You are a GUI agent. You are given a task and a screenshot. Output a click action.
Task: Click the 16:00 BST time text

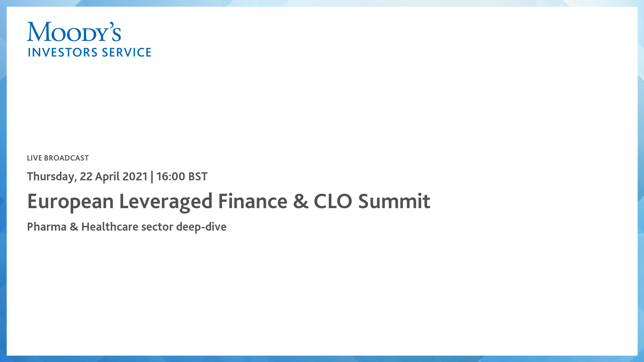(182, 177)
